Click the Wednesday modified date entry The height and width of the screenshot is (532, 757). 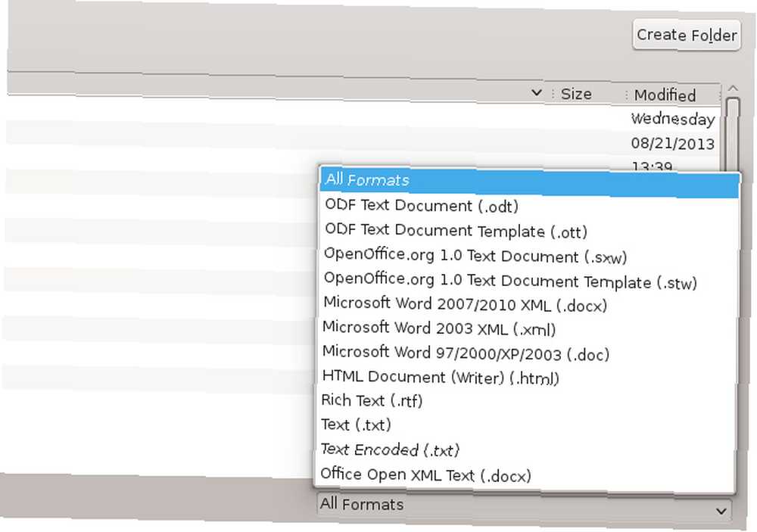tap(672, 119)
